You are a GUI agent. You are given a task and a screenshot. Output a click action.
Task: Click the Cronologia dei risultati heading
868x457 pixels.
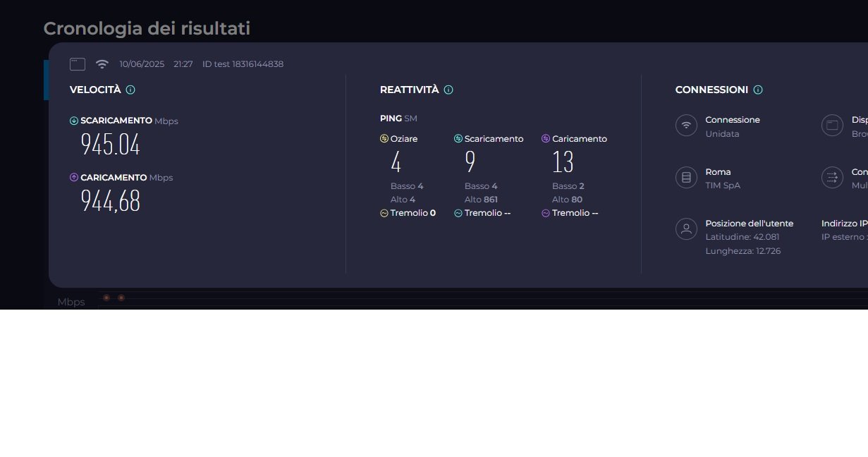pyautogui.click(x=147, y=29)
